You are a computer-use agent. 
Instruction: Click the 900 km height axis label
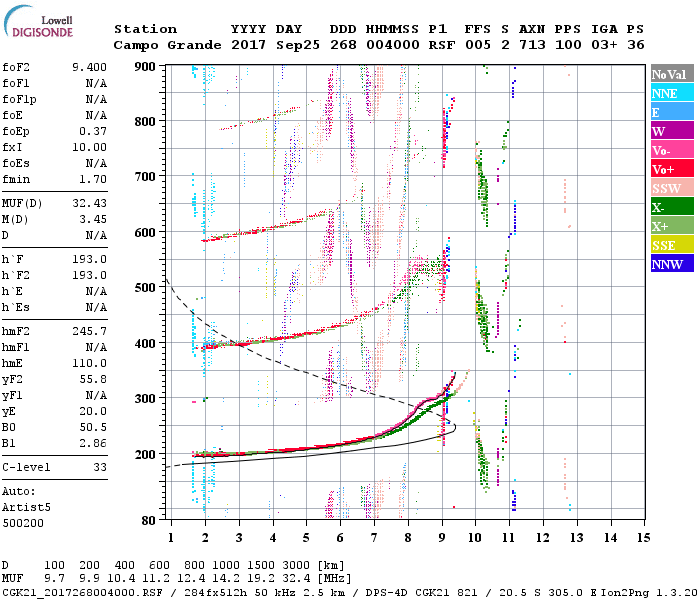(145, 67)
